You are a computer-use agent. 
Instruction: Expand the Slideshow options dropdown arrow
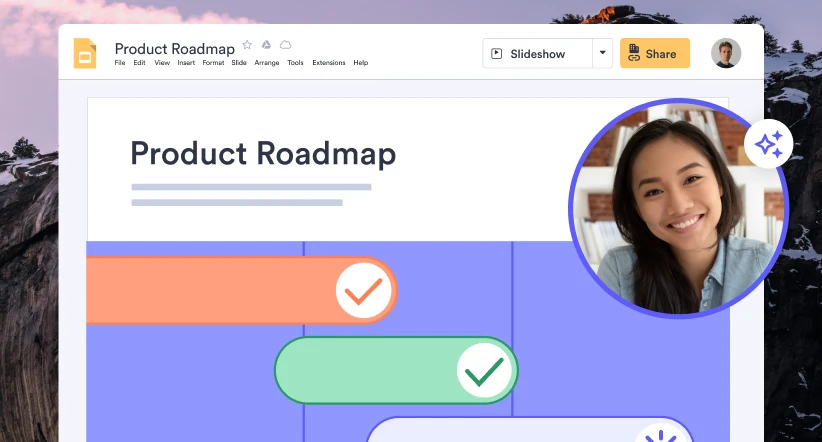602,53
